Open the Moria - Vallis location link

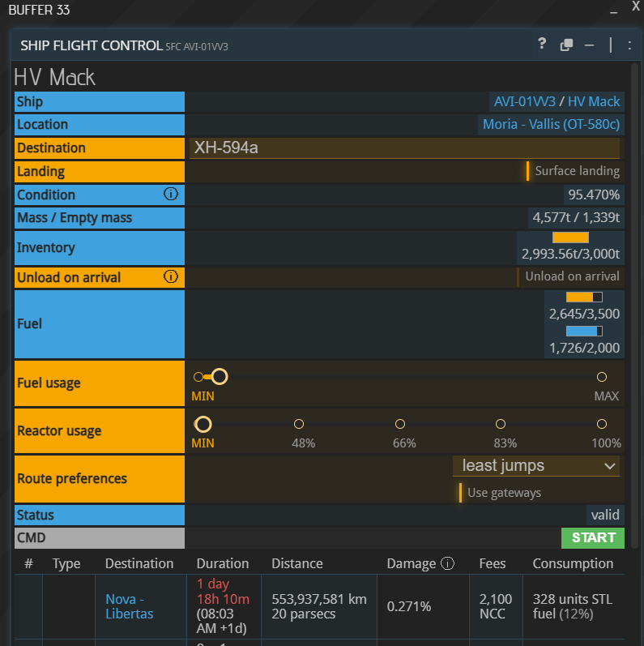coord(551,124)
